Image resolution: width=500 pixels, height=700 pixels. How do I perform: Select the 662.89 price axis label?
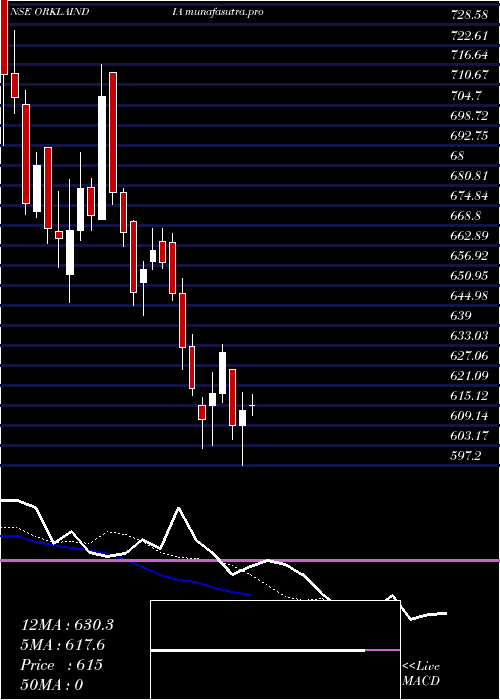pos(470,236)
